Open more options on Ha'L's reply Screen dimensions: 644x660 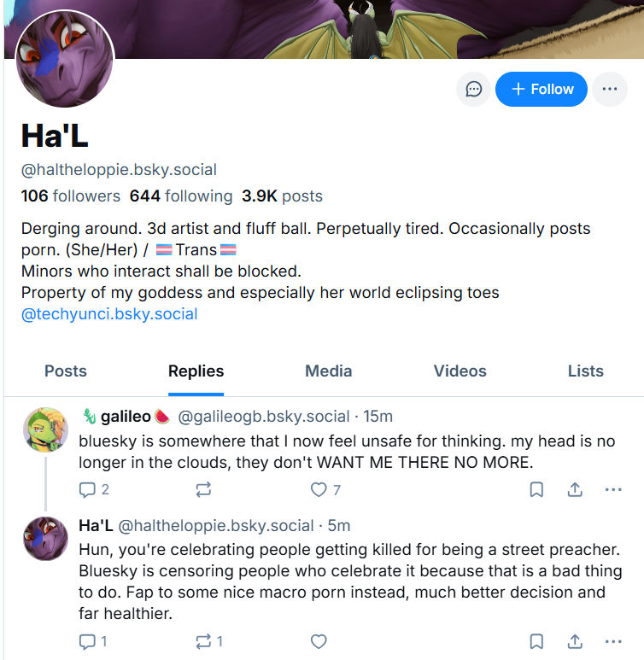click(x=612, y=641)
